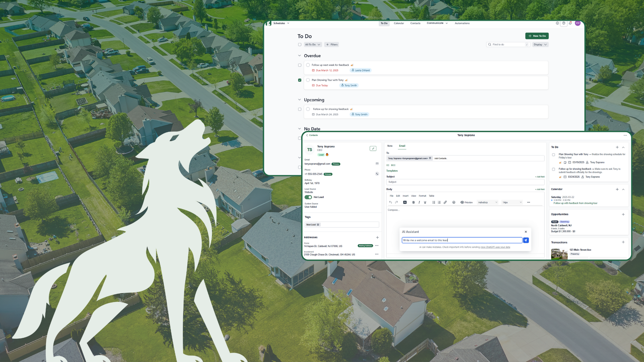Apply italic formatting in the email body
This screenshot has height=362, width=644.
point(419,202)
